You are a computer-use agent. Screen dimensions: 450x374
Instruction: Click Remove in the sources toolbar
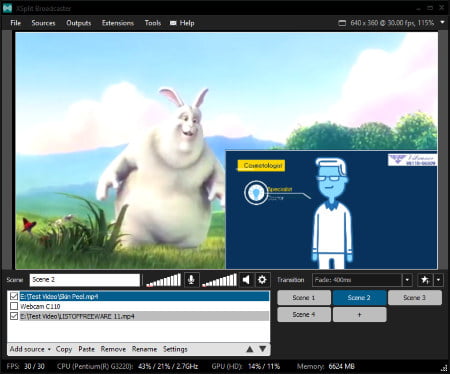(113, 349)
